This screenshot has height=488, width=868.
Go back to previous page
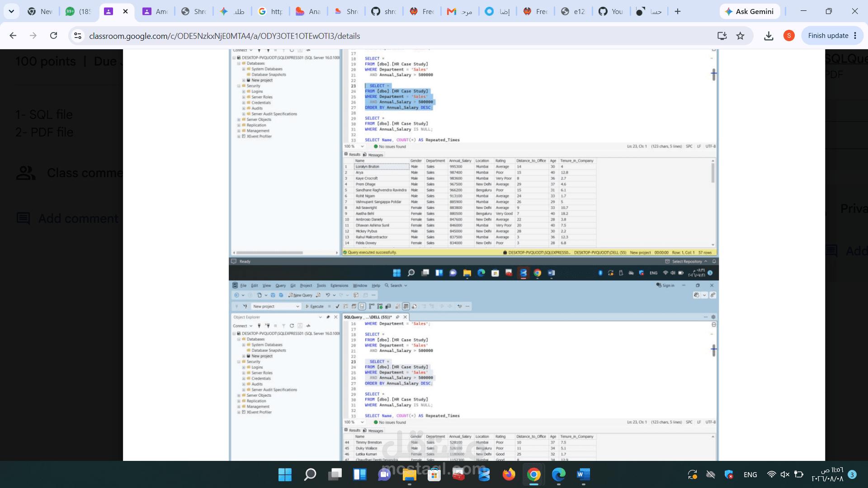(x=13, y=36)
